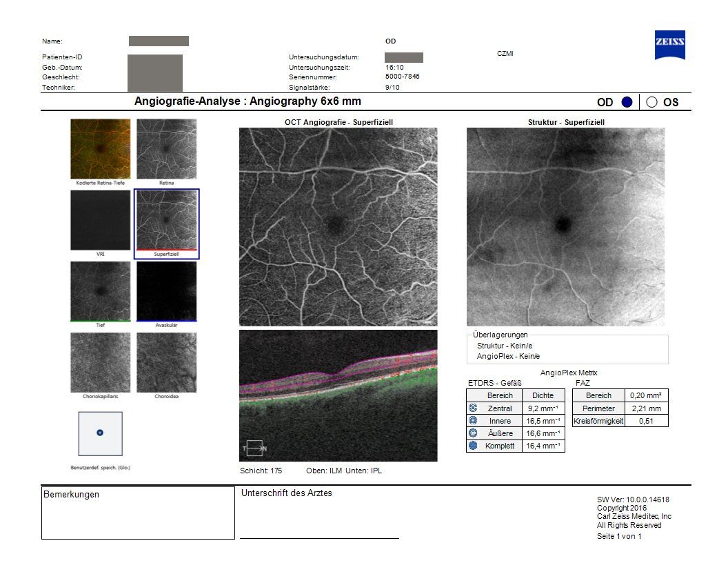Select the OS left eye radio button
This screenshot has height=563, width=728.
pyautogui.click(x=651, y=102)
